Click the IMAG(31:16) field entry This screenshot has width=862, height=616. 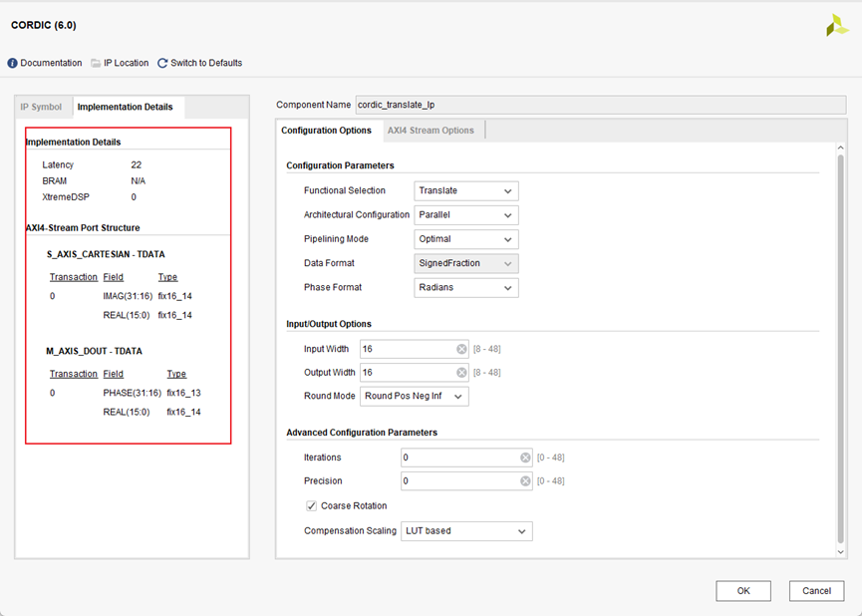tap(128, 296)
